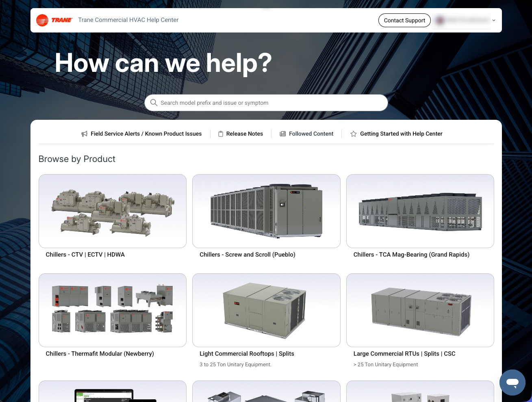Click the Contact Support button
The image size is (532, 402).
point(404,20)
